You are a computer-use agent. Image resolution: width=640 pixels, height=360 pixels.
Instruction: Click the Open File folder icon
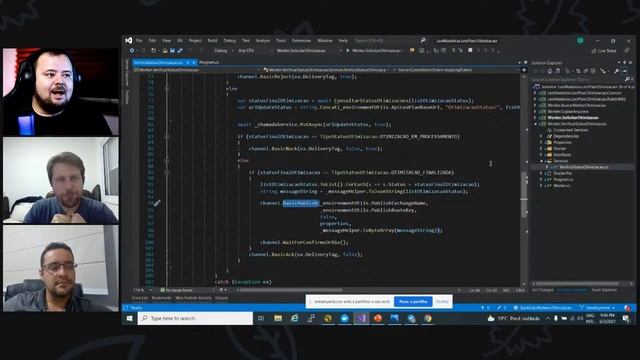(165, 51)
